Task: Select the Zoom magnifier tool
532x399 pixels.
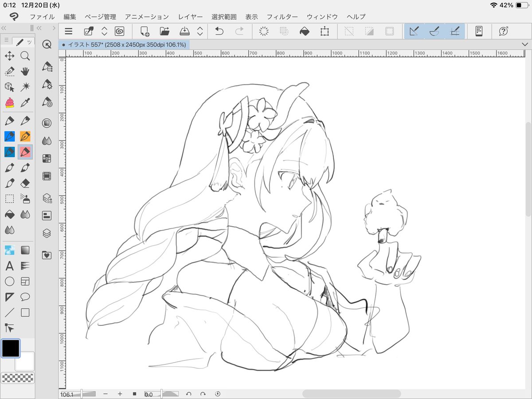Action: (25, 56)
